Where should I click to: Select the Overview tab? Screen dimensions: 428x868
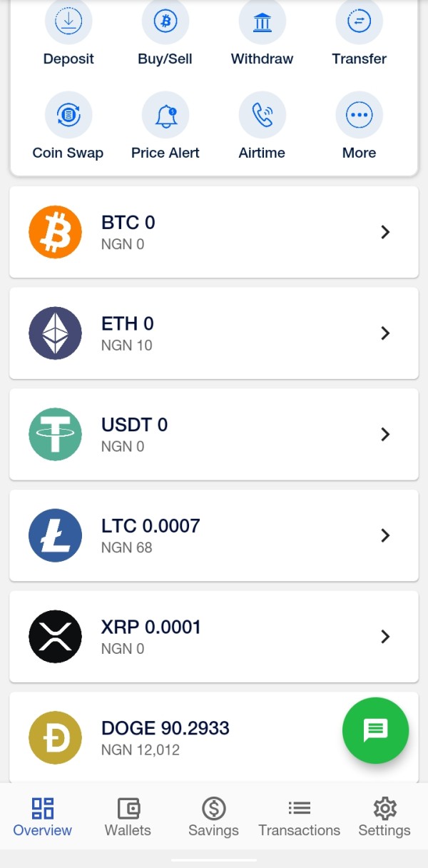pyautogui.click(x=43, y=817)
